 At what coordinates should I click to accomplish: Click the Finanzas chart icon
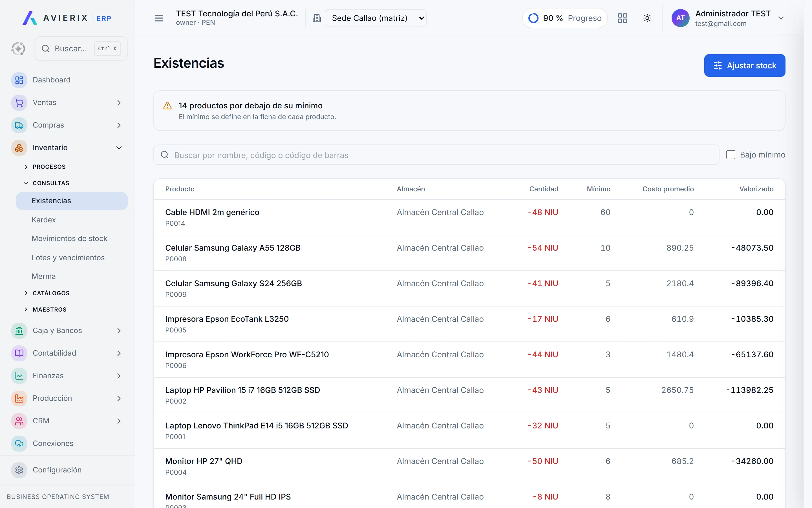19,376
